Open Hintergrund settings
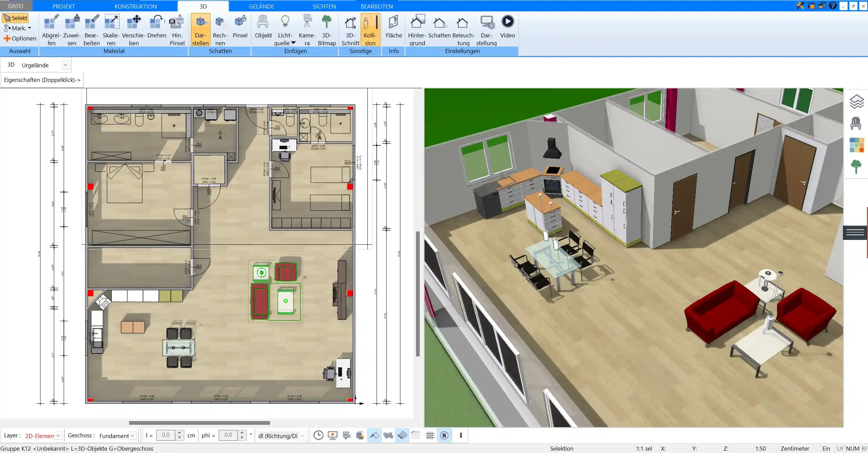This screenshot has width=868, height=453. [417, 30]
